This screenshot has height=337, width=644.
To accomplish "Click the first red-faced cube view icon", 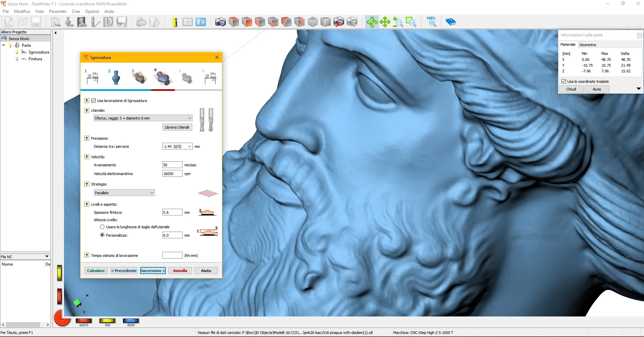I will coord(234,22).
